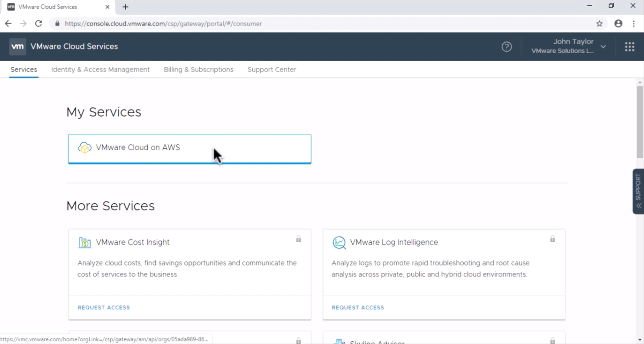
Task: Open the Support Center tab
Action: pyautogui.click(x=272, y=69)
